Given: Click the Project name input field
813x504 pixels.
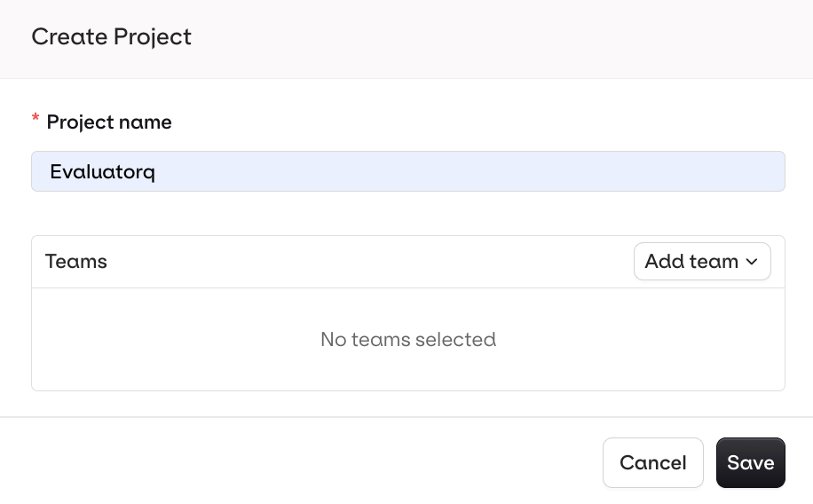Looking at the screenshot, I should tap(407, 171).
